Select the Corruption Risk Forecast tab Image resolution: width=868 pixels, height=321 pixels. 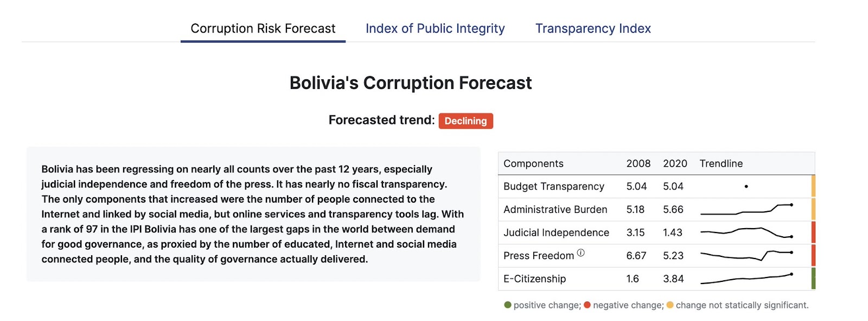[263, 28]
